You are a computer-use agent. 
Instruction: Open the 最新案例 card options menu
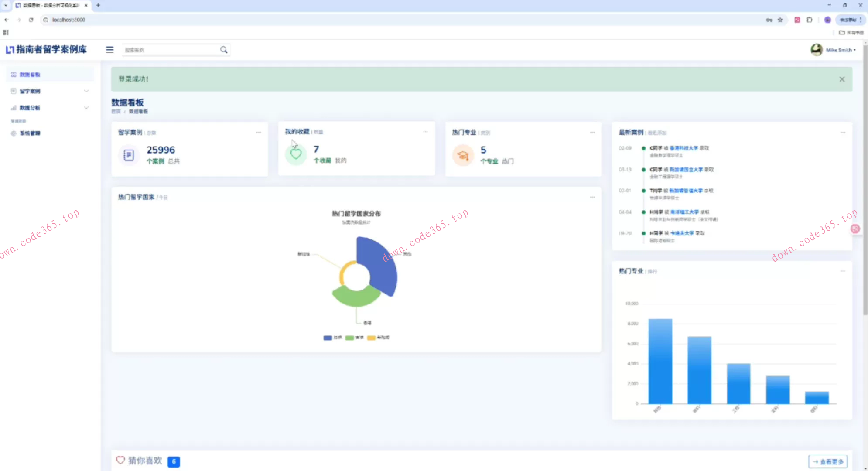(x=842, y=133)
